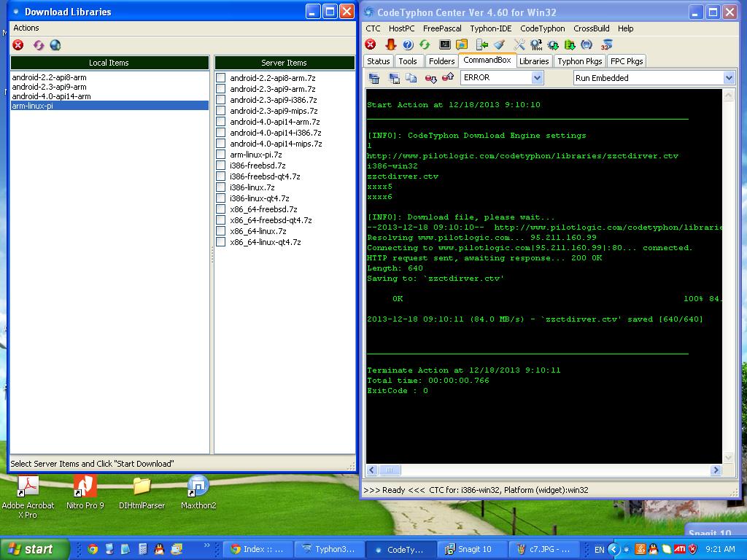The height and width of the screenshot is (560, 747).
Task: Check the android-4.0-api14-arm.7z checkbox
Action: tap(220, 122)
